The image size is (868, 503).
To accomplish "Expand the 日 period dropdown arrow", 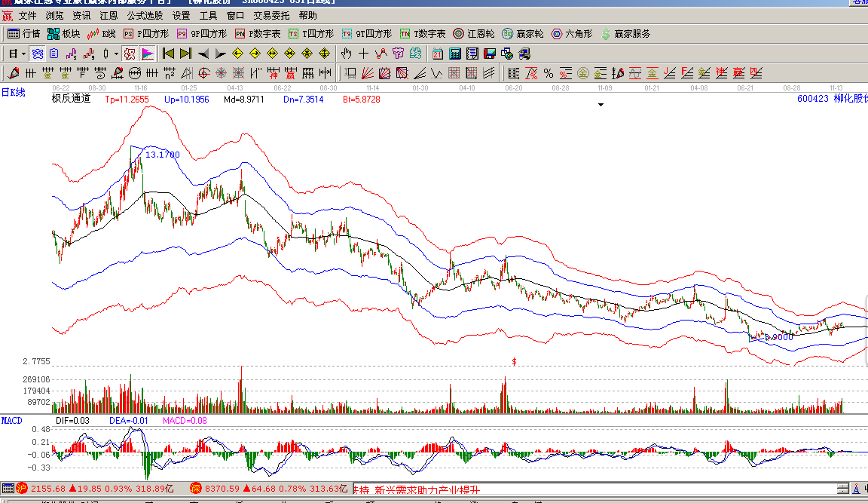I will point(23,54).
